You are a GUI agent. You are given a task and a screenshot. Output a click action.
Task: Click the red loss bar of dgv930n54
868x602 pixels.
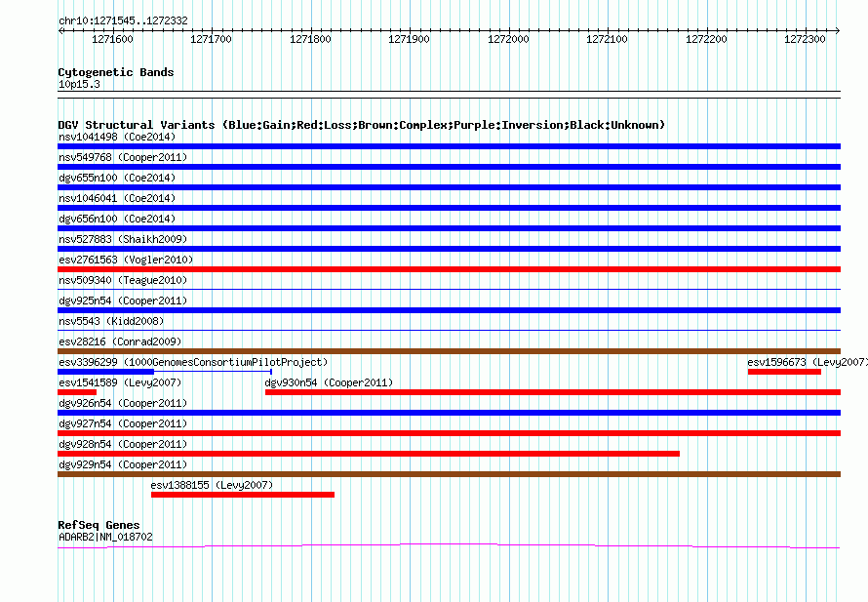point(553,392)
